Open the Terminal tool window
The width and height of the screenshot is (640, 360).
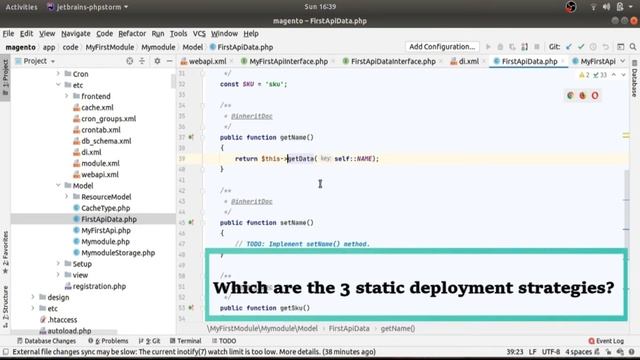[x=186, y=341]
